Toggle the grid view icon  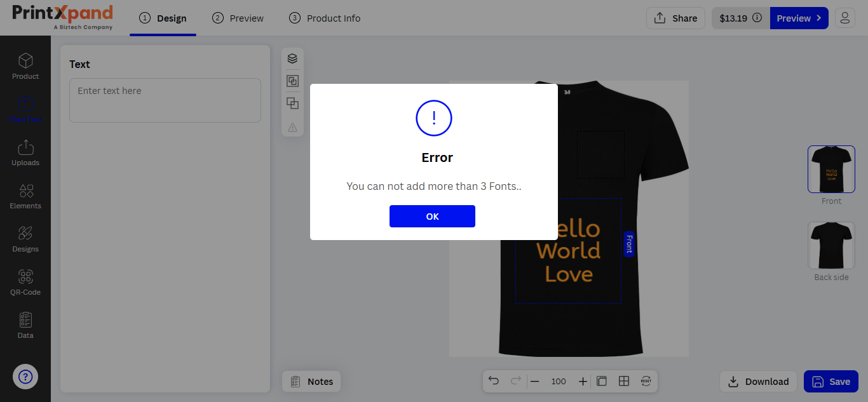(624, 381)
